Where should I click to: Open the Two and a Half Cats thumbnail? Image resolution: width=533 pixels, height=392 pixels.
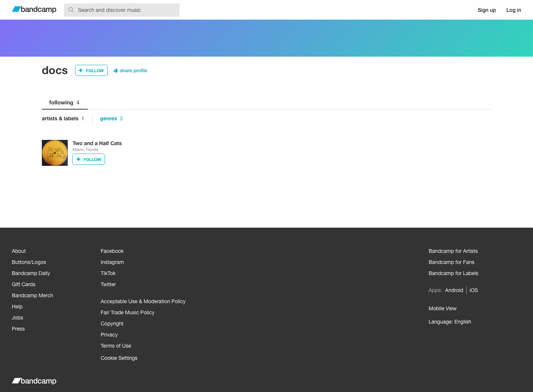point(55,153)
